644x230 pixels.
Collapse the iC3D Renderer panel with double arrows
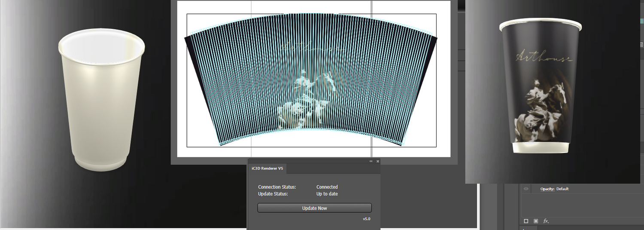(x=371, y=161)
